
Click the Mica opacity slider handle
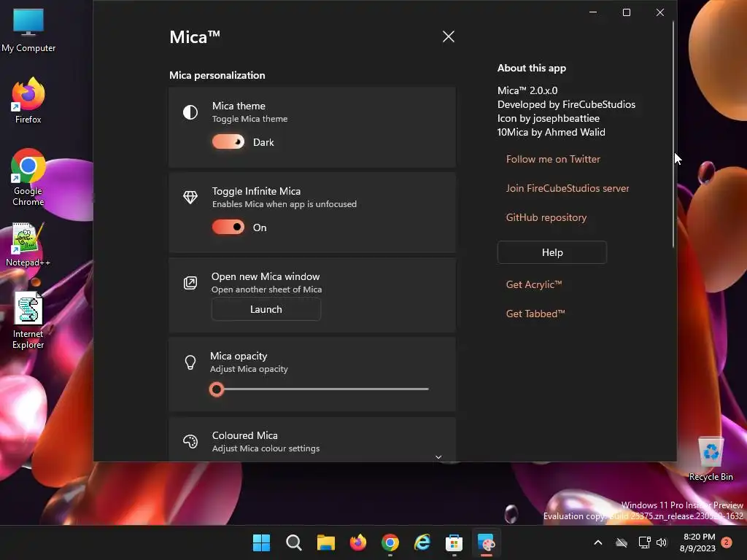(x=216, y=389)
